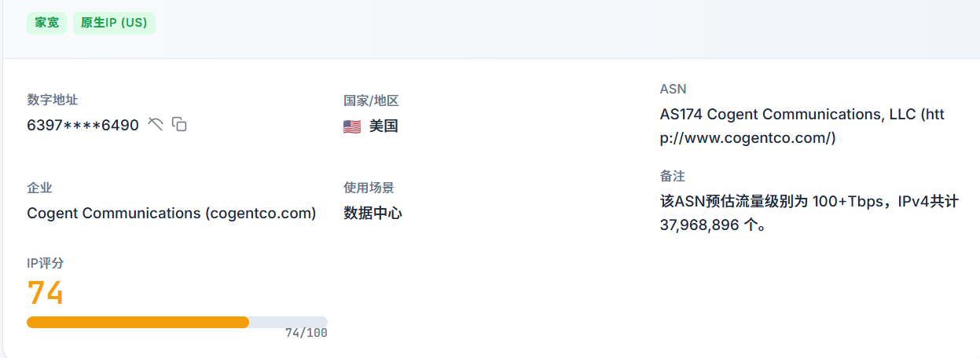
Task: Select the masked address 6397****6490
Action: point(83,125)
